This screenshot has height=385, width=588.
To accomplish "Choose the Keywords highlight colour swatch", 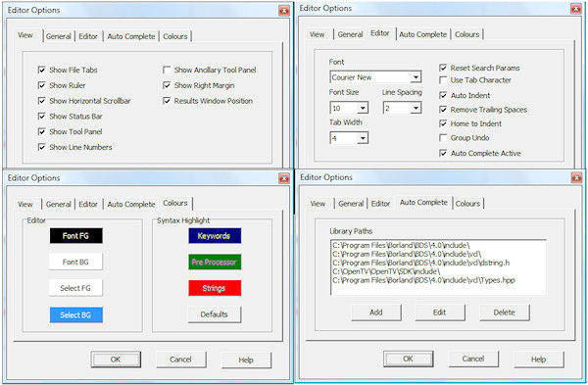I will click(x=215, y=236).
